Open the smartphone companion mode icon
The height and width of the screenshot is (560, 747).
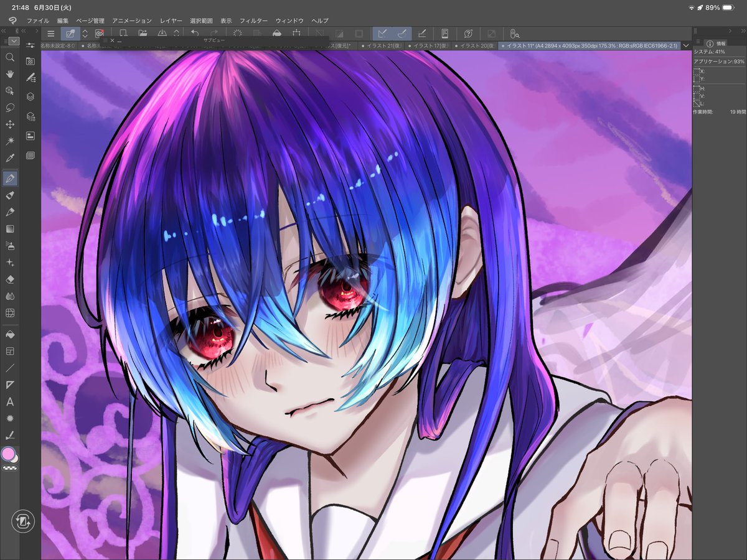[445, 34]
